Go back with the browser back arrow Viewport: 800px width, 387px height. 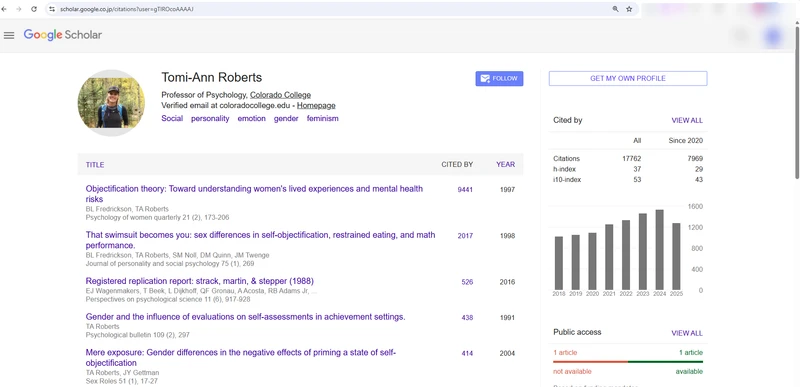(5, 9)
